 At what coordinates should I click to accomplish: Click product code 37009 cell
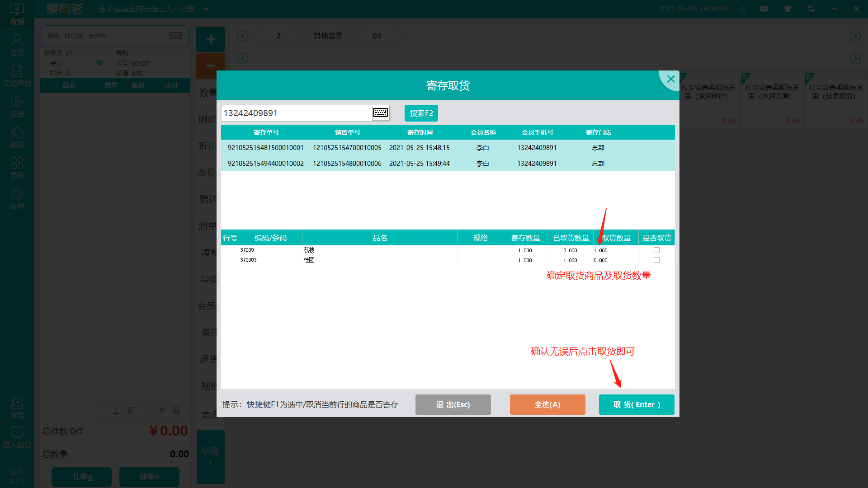[270, 250]
